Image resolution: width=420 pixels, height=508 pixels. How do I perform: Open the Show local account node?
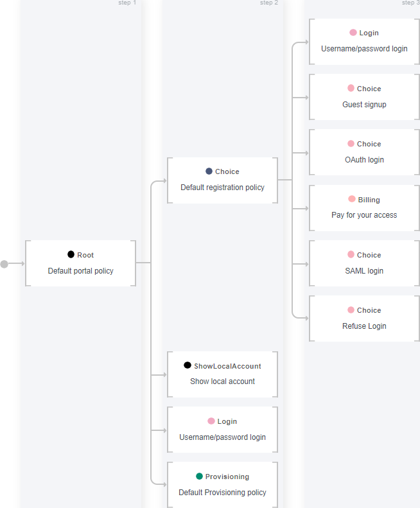click(x=222, y=374)
